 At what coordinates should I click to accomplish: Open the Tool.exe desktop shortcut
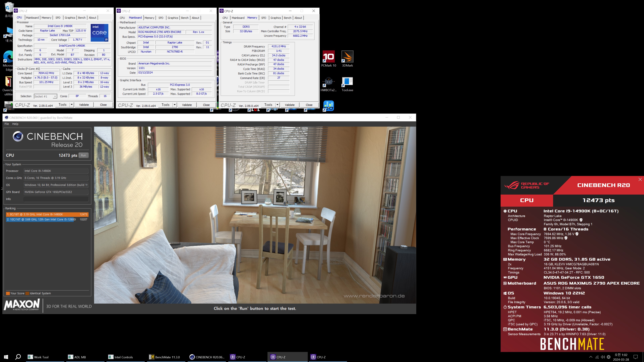[x=347, y=84]
